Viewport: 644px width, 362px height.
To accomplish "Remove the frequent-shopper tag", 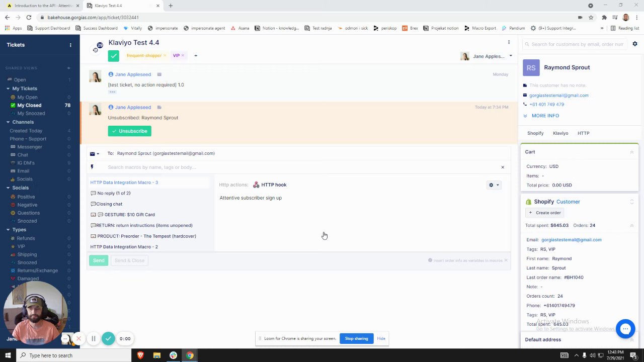I will tap(165, 56).
